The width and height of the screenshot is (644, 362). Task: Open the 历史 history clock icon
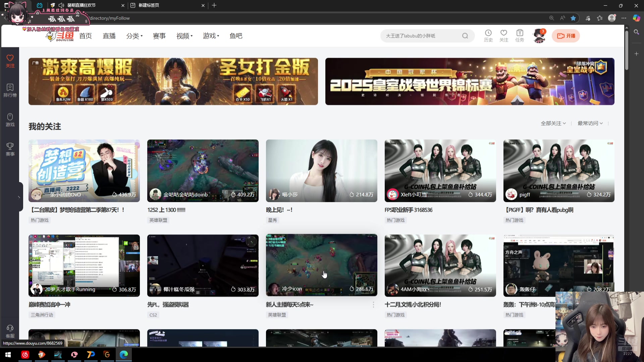click(488, 36)
